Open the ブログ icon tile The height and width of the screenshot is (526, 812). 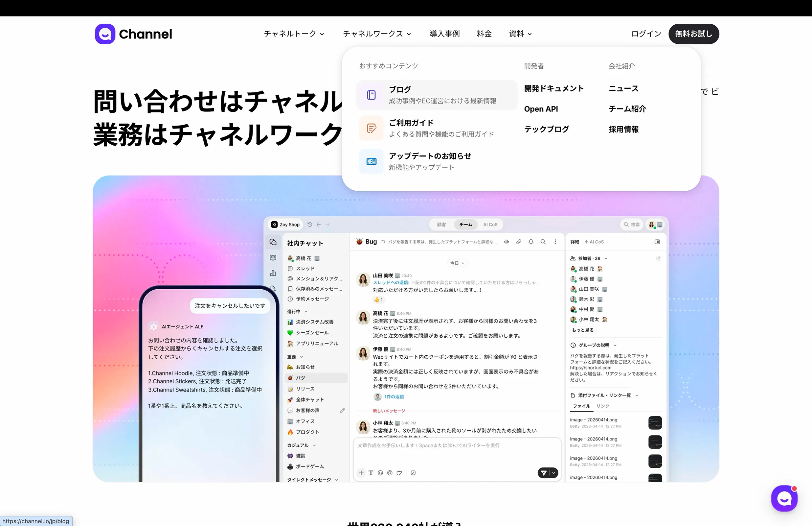click(x=371, y=95)
